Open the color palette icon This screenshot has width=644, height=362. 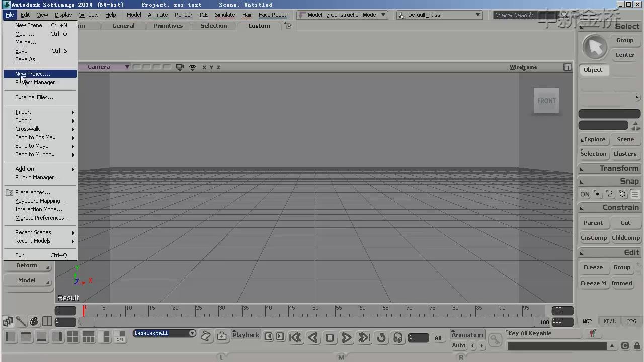[34, 321]
